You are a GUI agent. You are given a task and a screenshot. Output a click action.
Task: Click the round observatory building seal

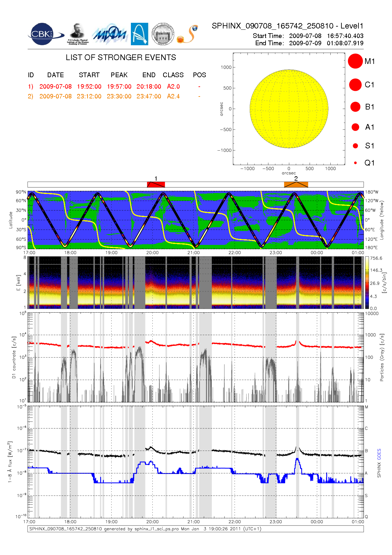click(163, 34)
